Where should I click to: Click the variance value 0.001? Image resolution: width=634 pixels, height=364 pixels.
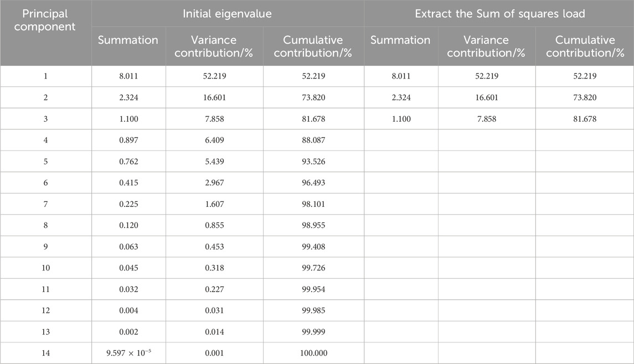pyautogui.click(x=214, y=353)
